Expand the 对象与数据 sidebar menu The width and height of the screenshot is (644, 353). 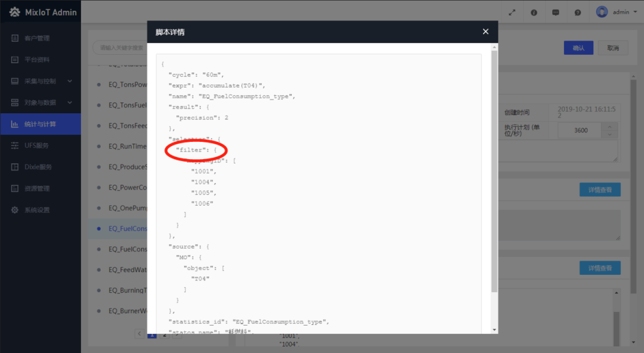[41, 103]
